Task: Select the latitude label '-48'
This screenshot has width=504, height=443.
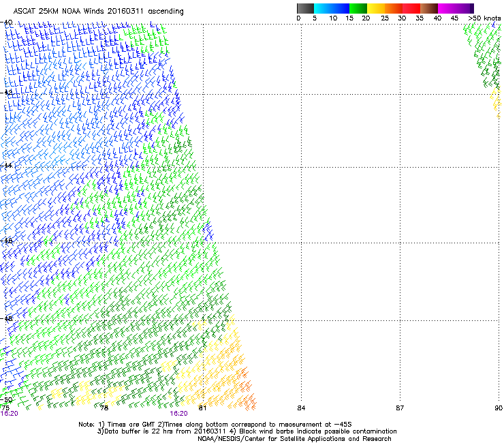Action: [x=7, y=318]
